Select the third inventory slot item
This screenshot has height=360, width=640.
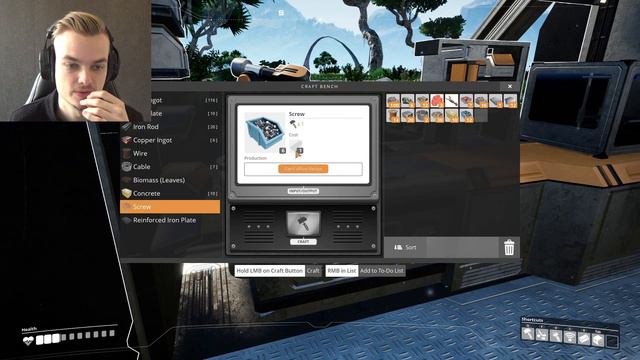422,101
